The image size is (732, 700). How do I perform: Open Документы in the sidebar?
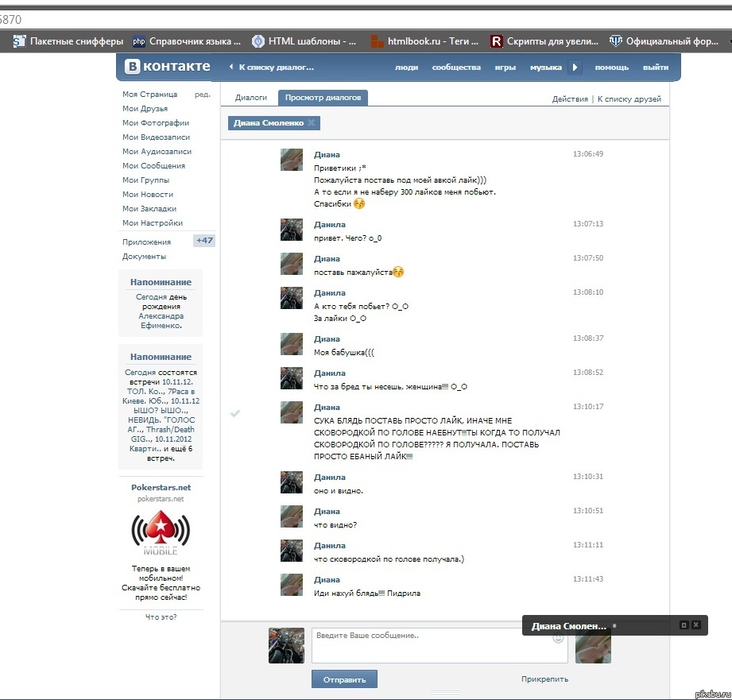point(144,256)
